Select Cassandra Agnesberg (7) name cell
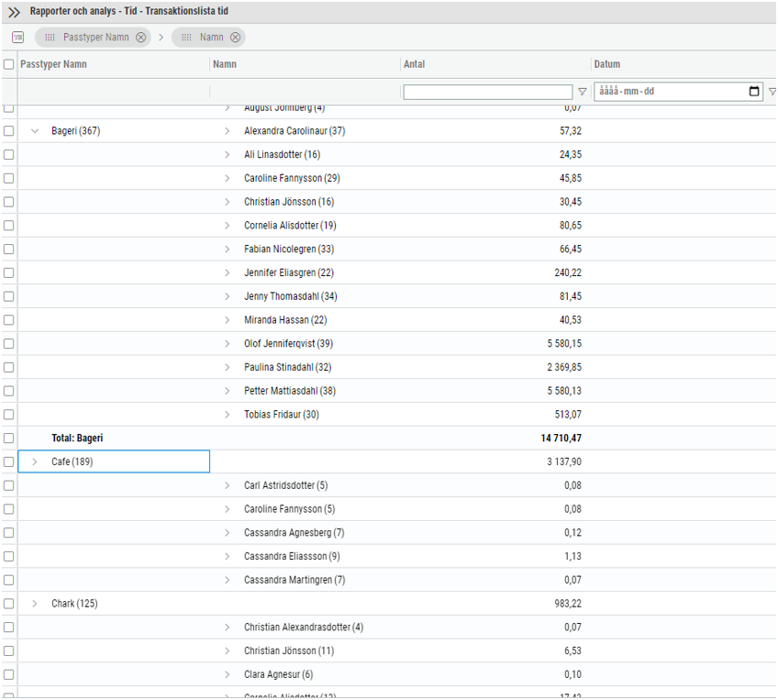 tap(295, 533)
